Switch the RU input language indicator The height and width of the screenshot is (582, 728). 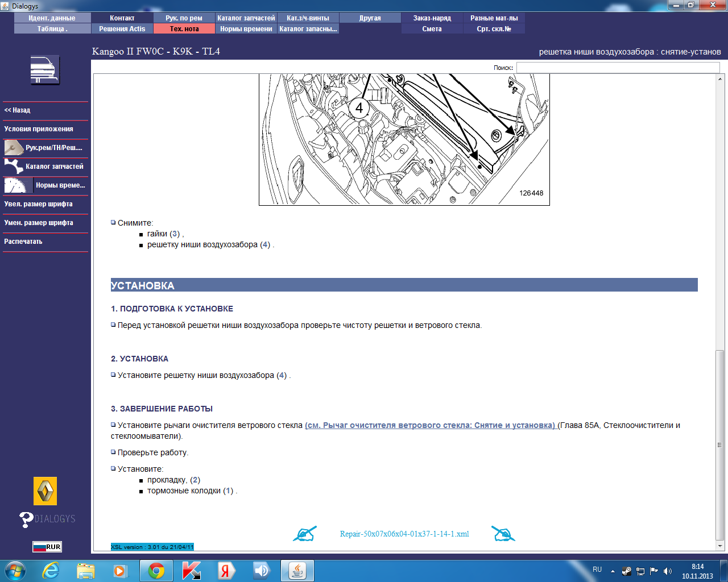point(597,569)
